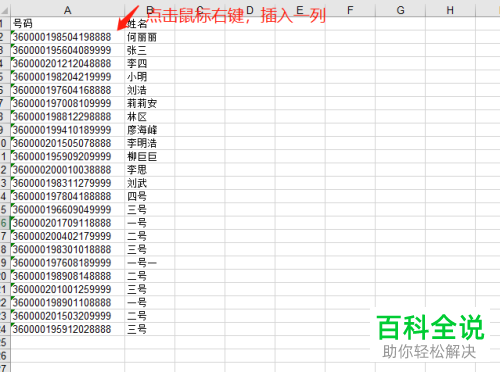Click the select-all corner of the sheet
This screenshot has width=500, height=372.
(x=5, y=10)
